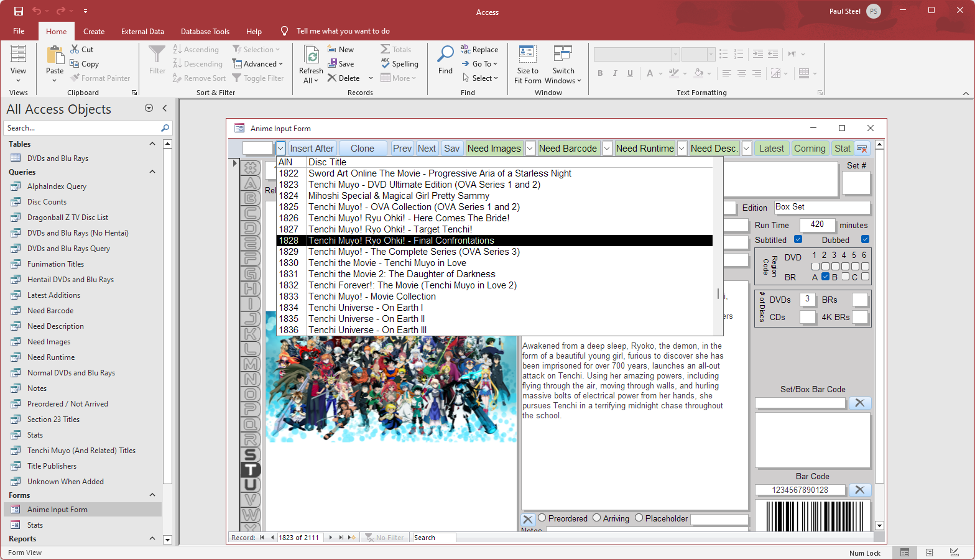Open Tenchi Muyo (And Related) Titles query

click(x=81, y=451)
